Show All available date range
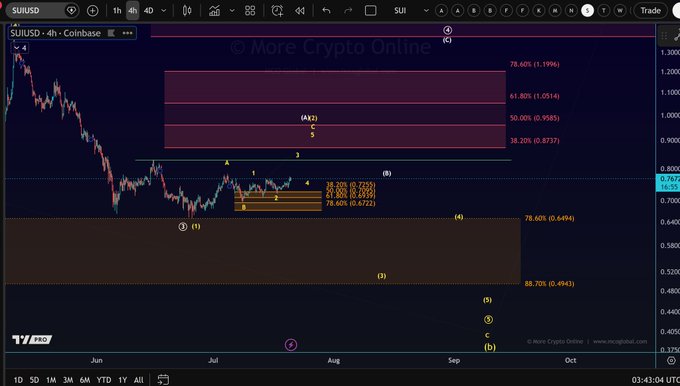 pos(138,380)
